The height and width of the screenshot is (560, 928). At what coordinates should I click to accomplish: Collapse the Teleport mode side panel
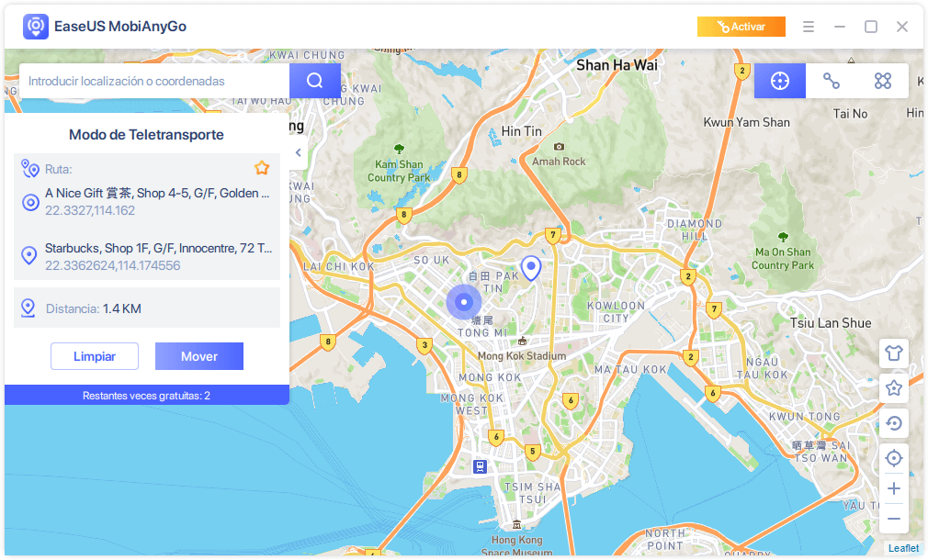point(298,153)
